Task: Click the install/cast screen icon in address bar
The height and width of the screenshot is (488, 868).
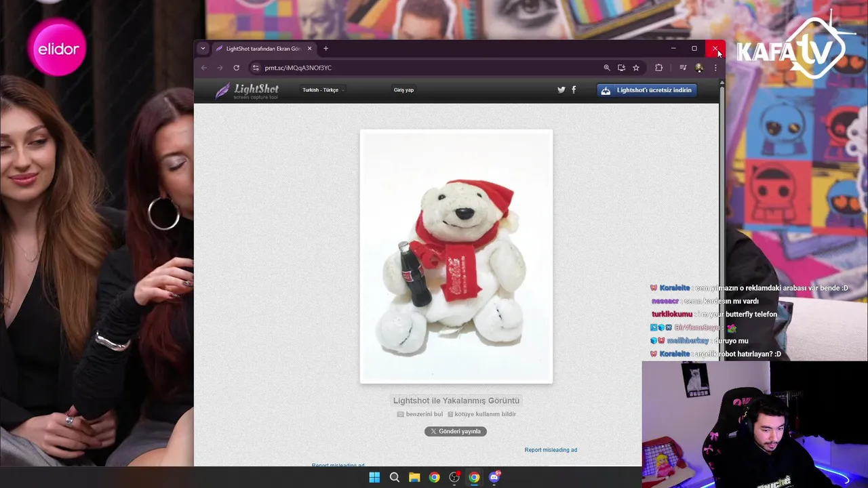Action: click(x=621, y=68)
